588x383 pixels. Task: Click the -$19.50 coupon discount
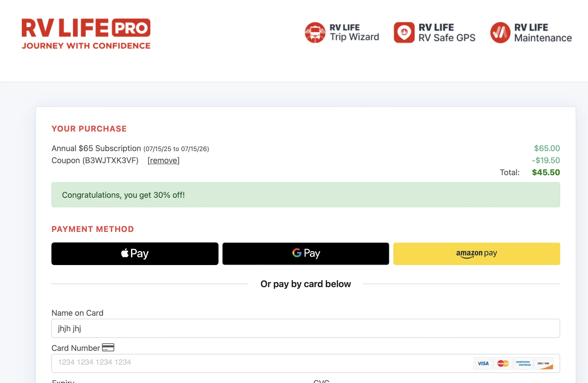click(546, 160)
